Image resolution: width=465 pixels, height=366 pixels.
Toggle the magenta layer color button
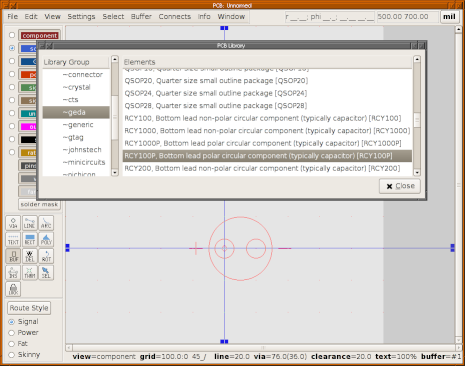click(28, 126)
